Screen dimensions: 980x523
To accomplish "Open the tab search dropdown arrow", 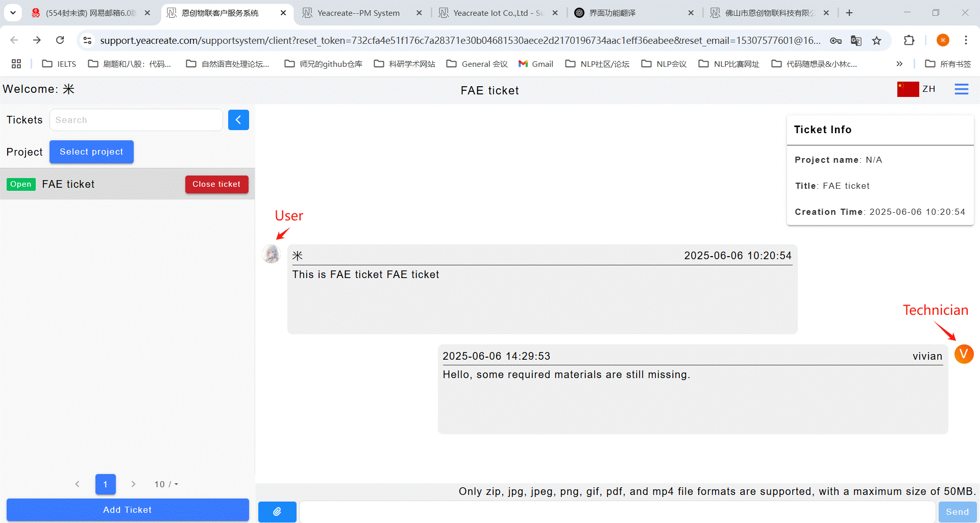I will pos(13,13).
